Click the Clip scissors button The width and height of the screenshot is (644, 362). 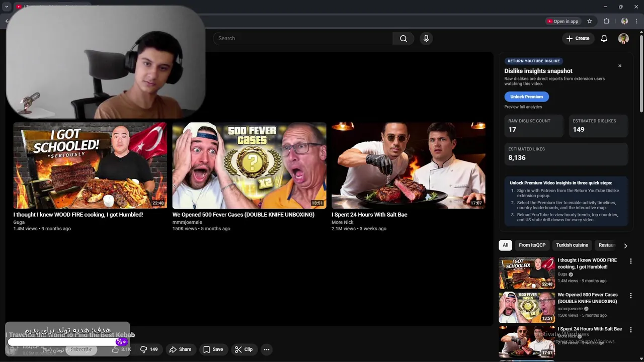click(x=244, y=349)
